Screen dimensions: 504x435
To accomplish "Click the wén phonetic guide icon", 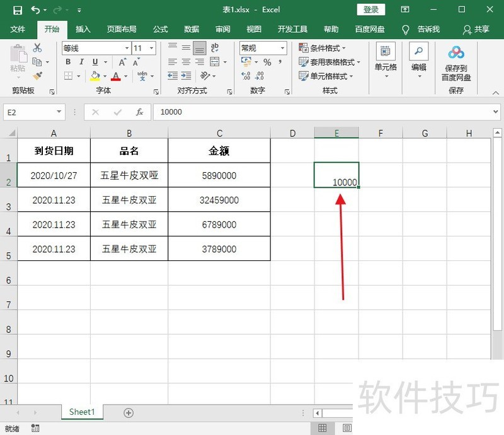I will click(142, 76).
